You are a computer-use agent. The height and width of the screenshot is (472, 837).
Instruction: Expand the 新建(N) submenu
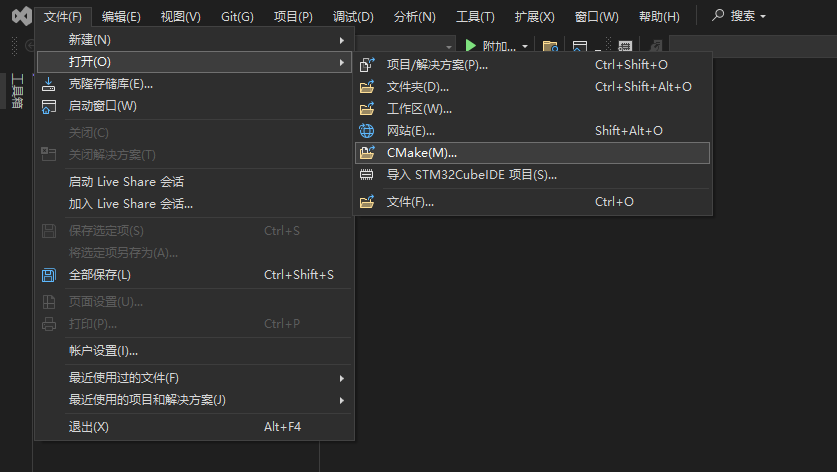click(x=194, y=40)
